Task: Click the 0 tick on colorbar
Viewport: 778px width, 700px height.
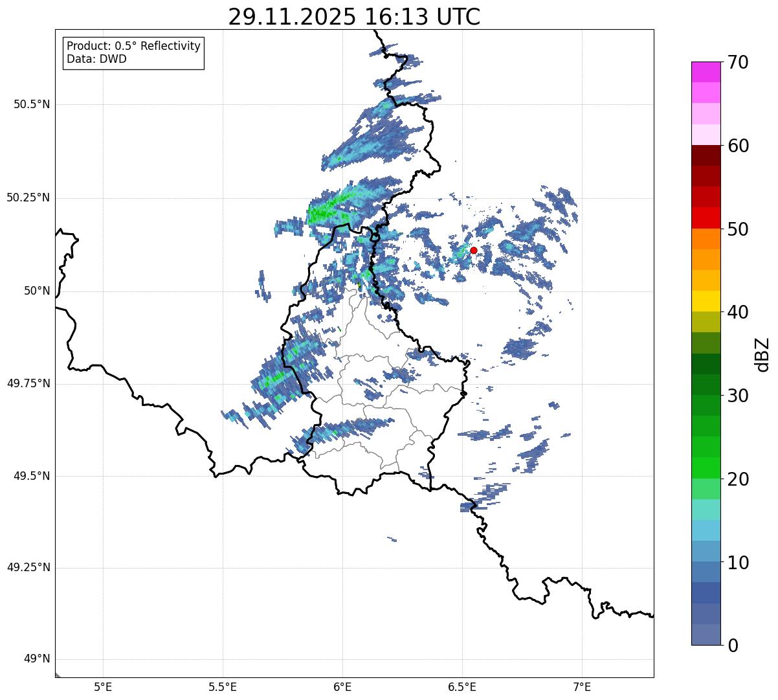Action: (733, 646)
